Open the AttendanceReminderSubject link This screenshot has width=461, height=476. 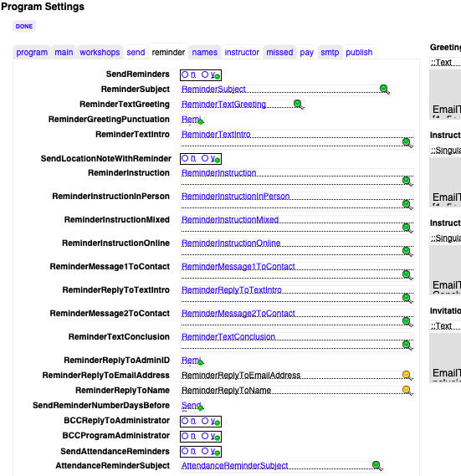[x=235, y=465]
